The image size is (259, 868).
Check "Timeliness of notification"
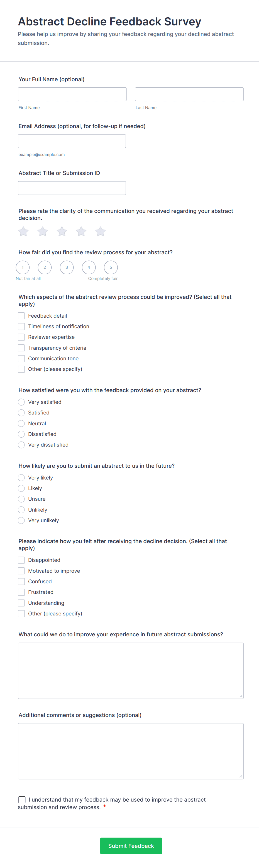[21, 326]
